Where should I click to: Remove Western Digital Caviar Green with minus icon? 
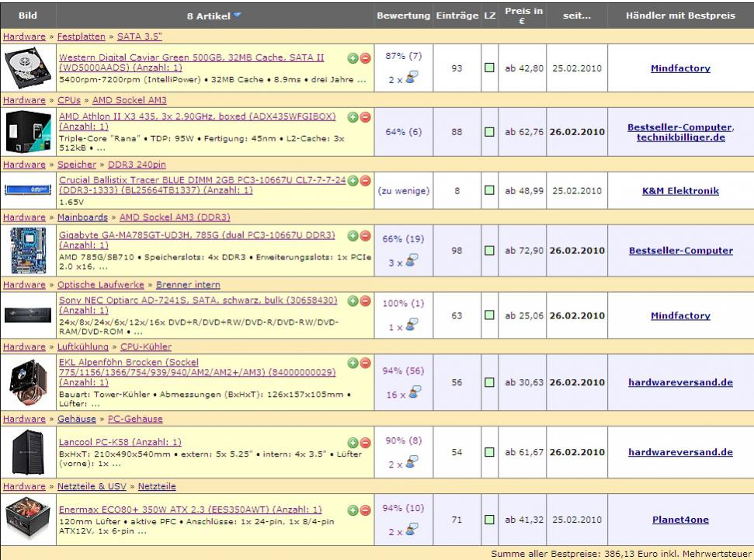(x=366, y=58)
